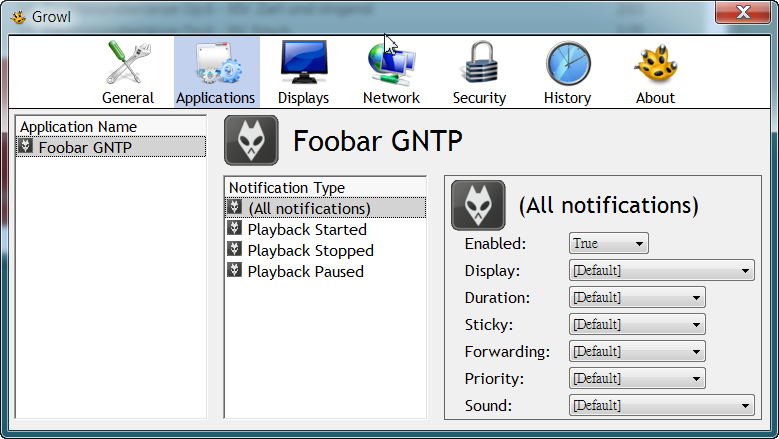Click the large Foobar GNTP header icon

click(x=251, y=140)
